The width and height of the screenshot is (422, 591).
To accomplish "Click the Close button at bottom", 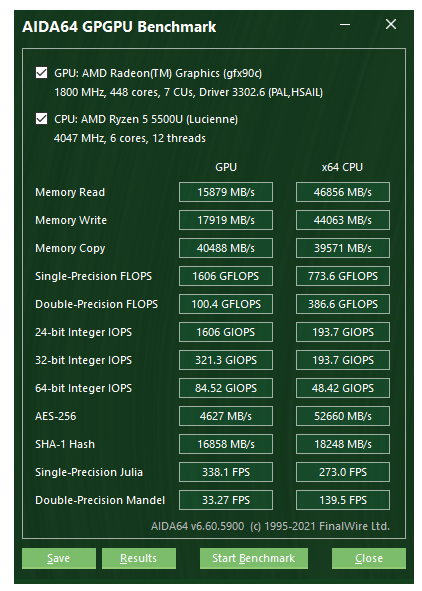I will [x=368, y=558].
